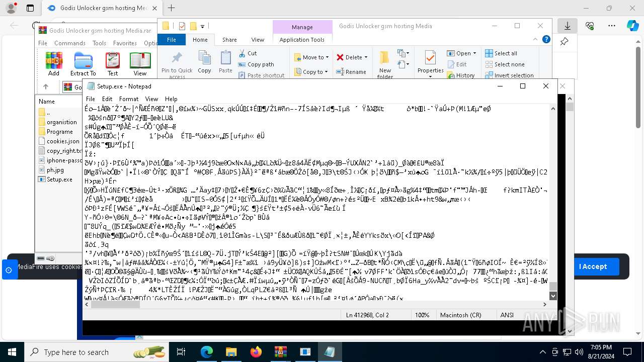Open WinRAR Tools menu

pos(99,43)
